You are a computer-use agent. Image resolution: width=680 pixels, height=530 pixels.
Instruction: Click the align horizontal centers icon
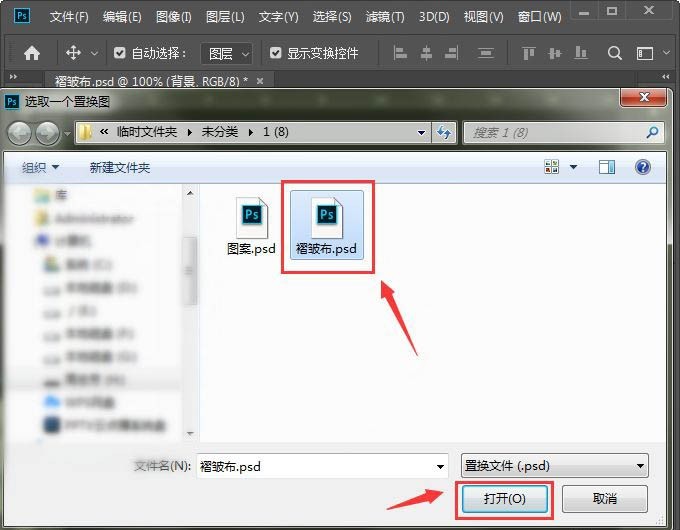coord(426,53)
